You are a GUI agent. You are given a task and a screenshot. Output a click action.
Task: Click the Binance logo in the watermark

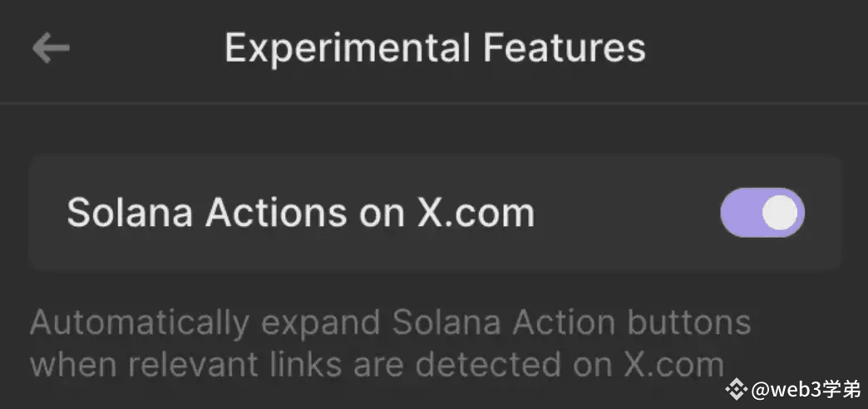(x=737, y=390)
